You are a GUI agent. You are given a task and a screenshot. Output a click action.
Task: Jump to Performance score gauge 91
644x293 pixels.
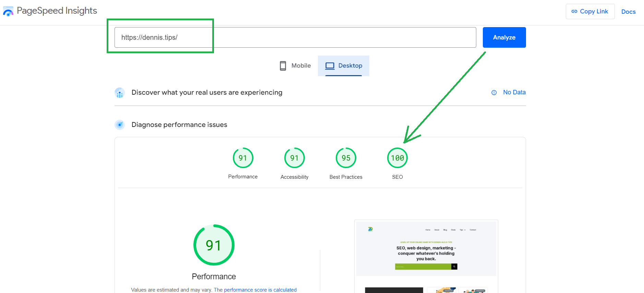[243, 158]
